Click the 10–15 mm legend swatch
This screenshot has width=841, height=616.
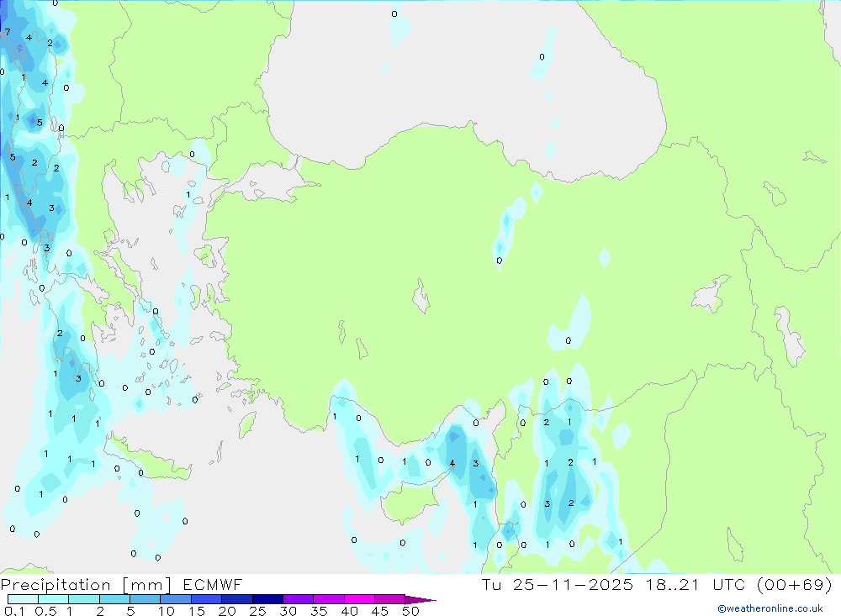click(176, 599)
